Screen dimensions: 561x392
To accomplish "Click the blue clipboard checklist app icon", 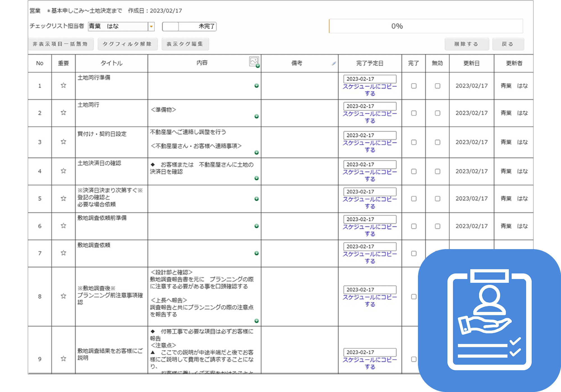I will 489,320.
